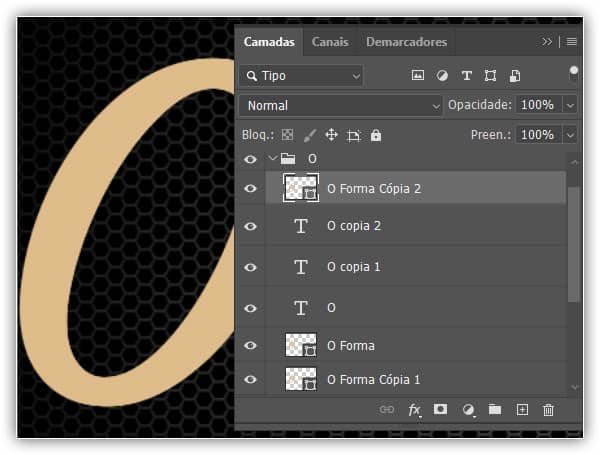This screenshot has height=455, width=600.
Task: Open the Normal blend mode dropdown
Action: tap(340, 106)
